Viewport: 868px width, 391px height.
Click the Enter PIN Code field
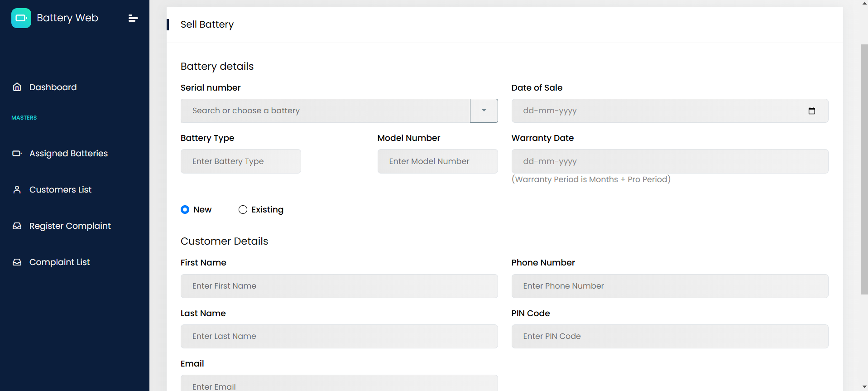click(670, 337)
